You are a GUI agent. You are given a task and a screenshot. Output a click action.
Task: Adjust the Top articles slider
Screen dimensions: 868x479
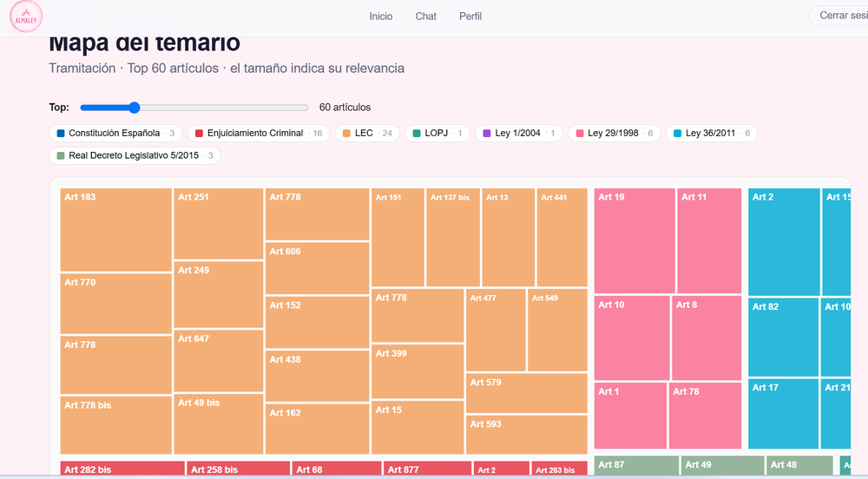click(x=194, y=108)
